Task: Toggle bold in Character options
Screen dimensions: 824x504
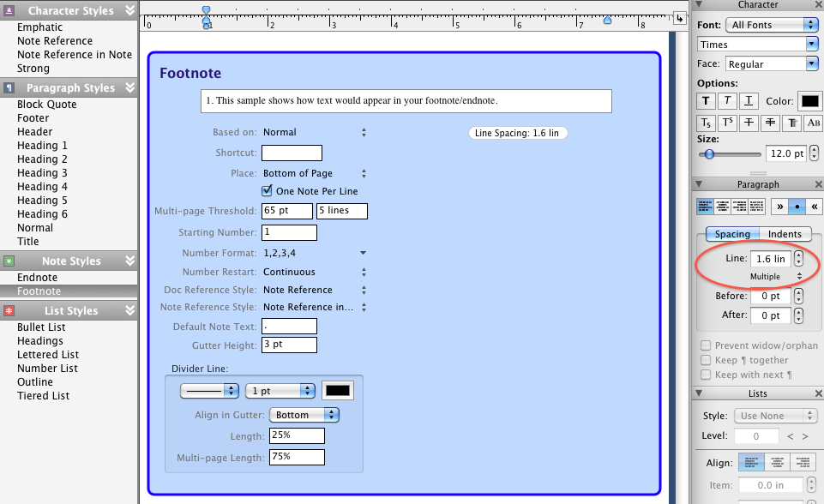Action: [706, 101]
